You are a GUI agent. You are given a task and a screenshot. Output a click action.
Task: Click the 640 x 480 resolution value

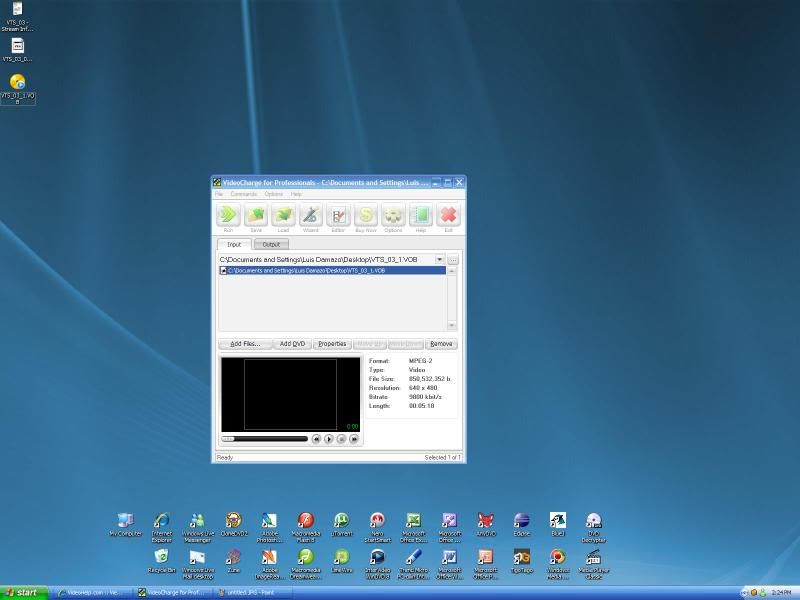[423, 388]
